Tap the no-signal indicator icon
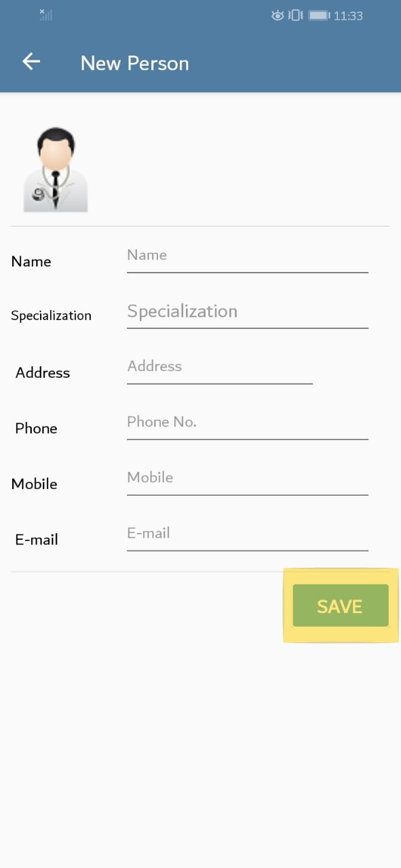 pyautogui.click(x=45, y=14)
